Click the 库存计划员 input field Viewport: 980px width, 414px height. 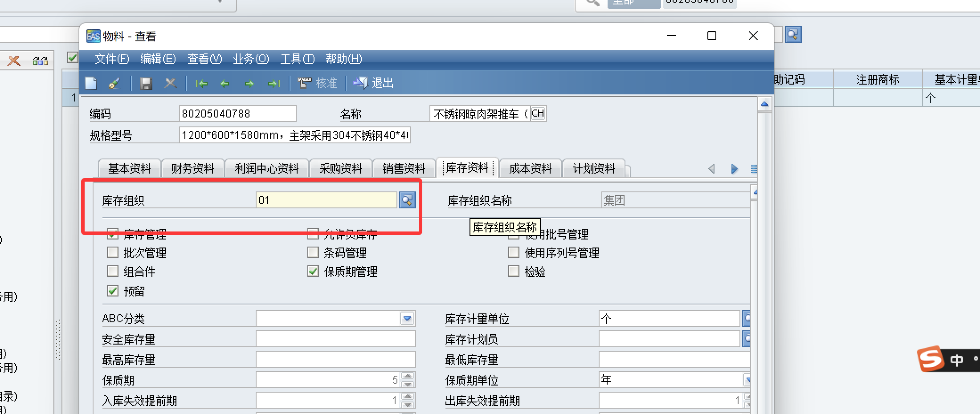[669, 339]
